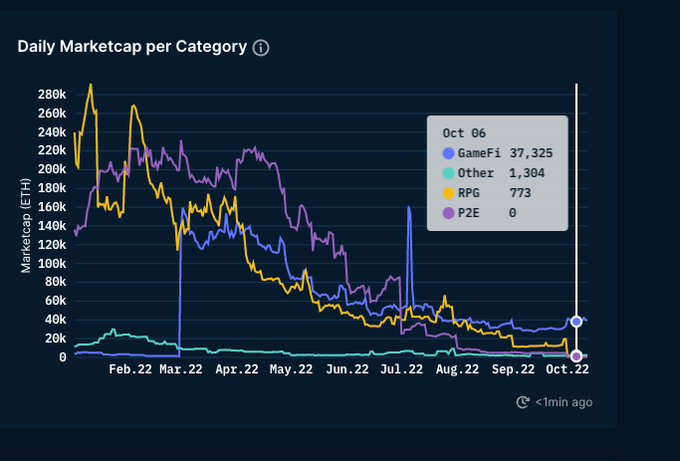This screenshot has height=461, width=680.
Task: Click the 280k label on the y-axis
Action: pyautogui.click(x=50, y=94)
